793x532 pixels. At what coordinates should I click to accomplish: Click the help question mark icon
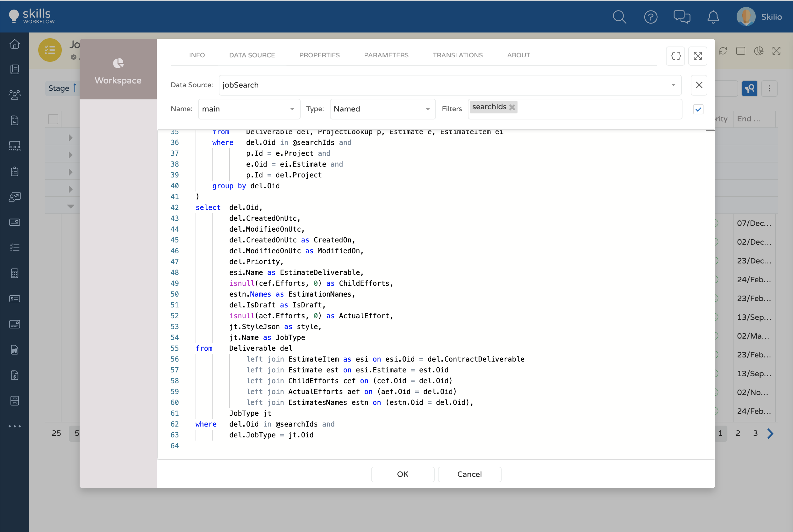point(650,17)
